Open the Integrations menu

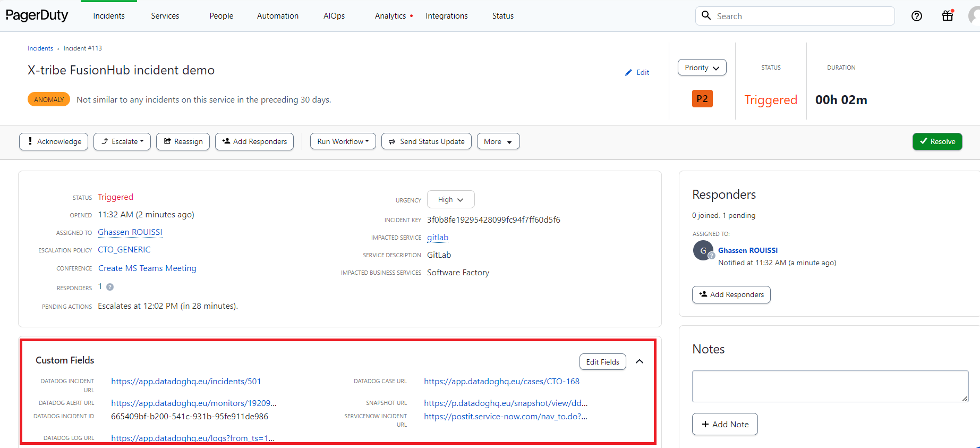click(x=446, y=16)
